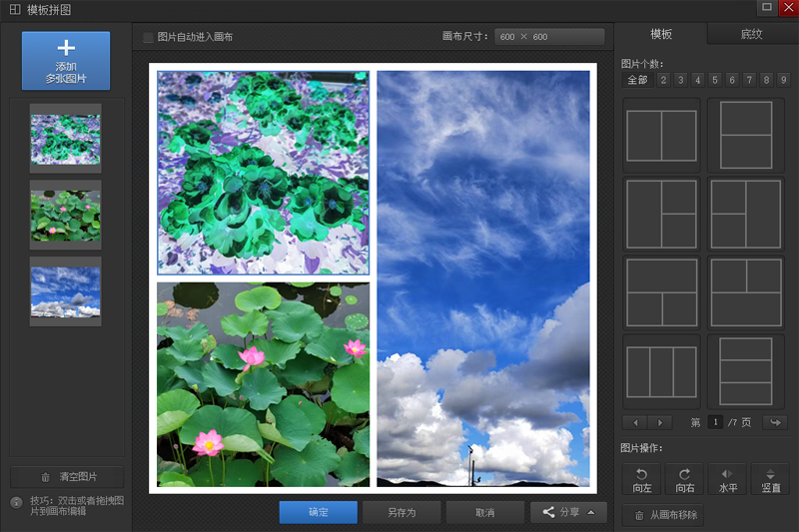Jump to entered template page arrow
799x532 pixels.
click(x=776, y=422)
